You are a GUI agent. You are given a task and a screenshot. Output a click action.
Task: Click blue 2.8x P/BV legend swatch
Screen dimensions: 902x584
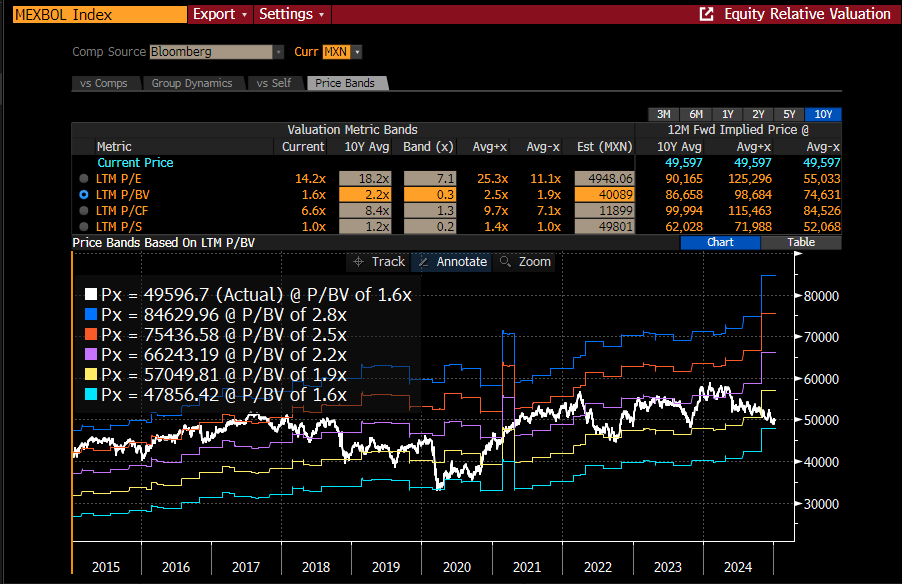pos(91,315)
